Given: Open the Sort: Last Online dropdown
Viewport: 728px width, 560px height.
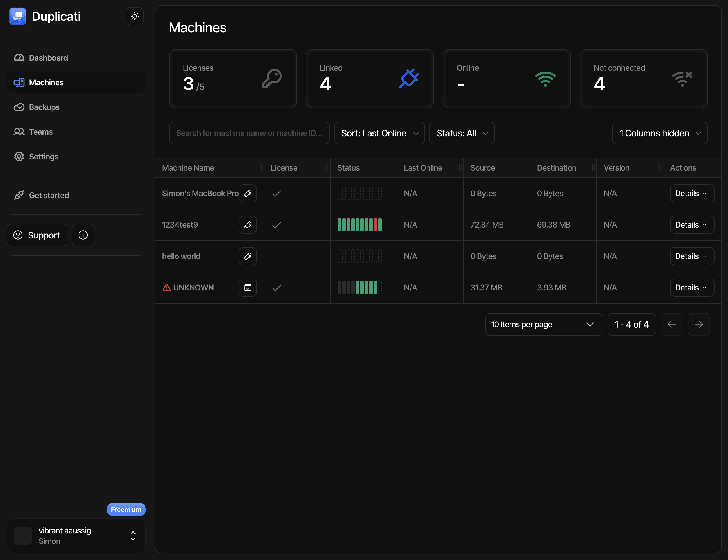Looking at the screenshot, I should (379, 133).
